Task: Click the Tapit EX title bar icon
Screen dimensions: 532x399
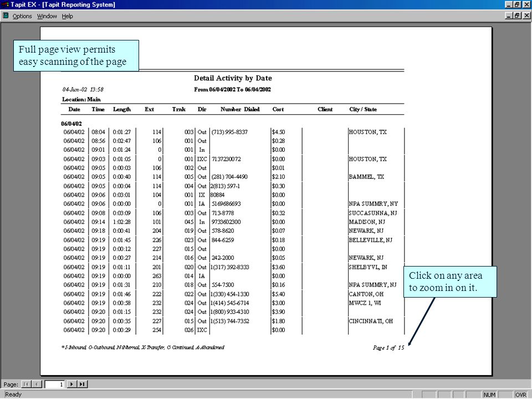Action: point(5,5)
